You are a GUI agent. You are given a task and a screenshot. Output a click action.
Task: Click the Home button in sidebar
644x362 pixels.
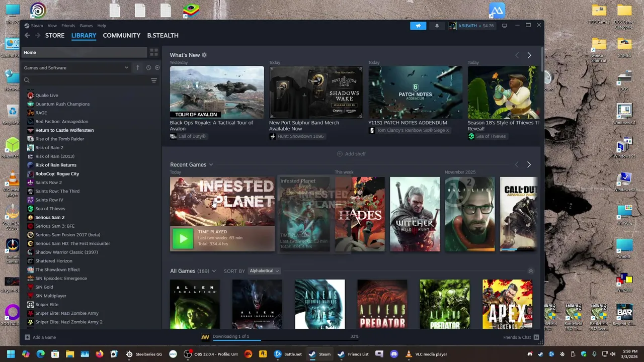pyautogui.click(x=85, y=52)
